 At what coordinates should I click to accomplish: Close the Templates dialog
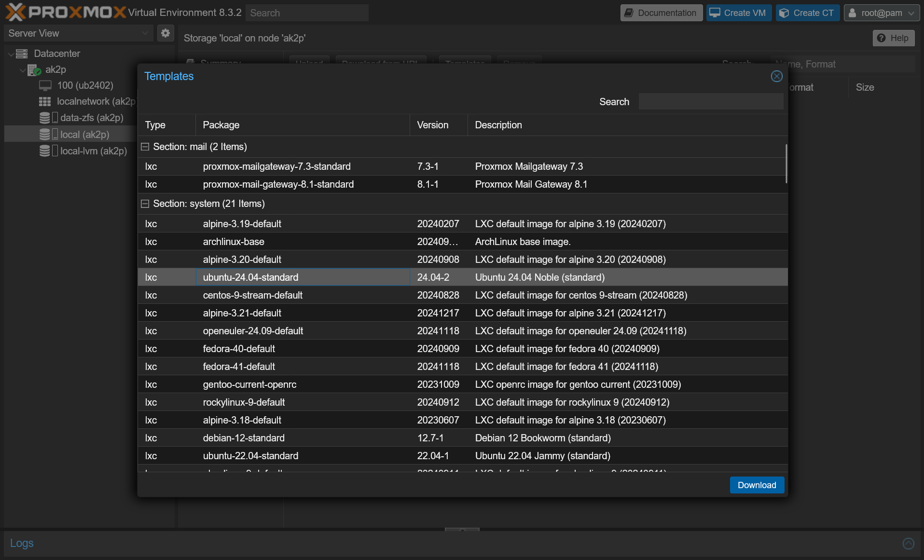(776, 76)
